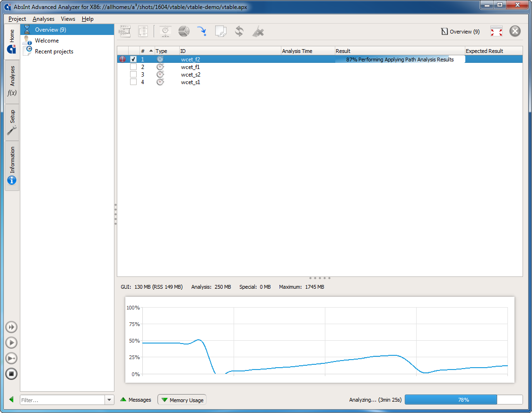532x413 pixels.
Task: Click the broom clean-up toolbar icon
Action: (x=258, y=32)
